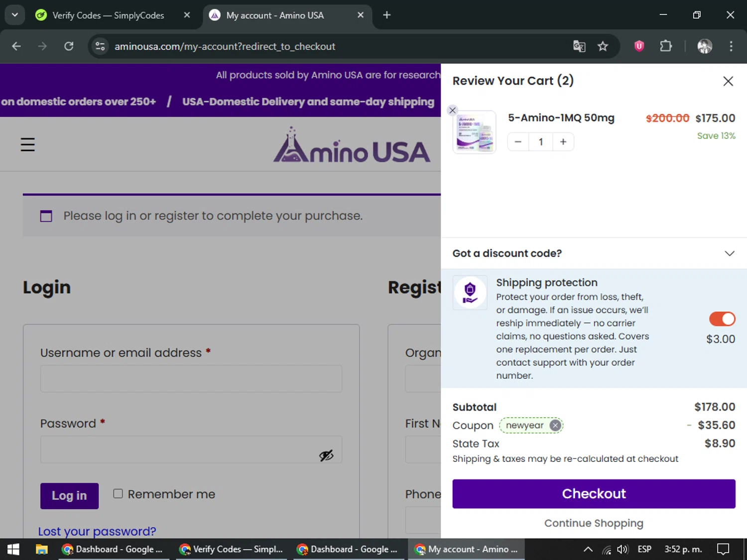This screenshot has height=560, width=747.
Task: Click the Save 13% label
Action: coord(716,135)
